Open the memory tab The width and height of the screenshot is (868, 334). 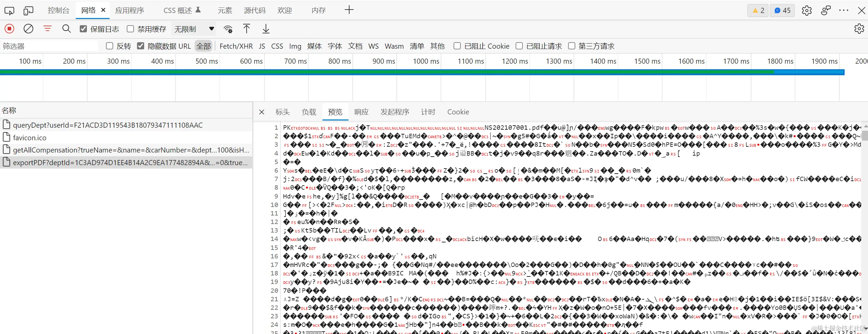319,10
